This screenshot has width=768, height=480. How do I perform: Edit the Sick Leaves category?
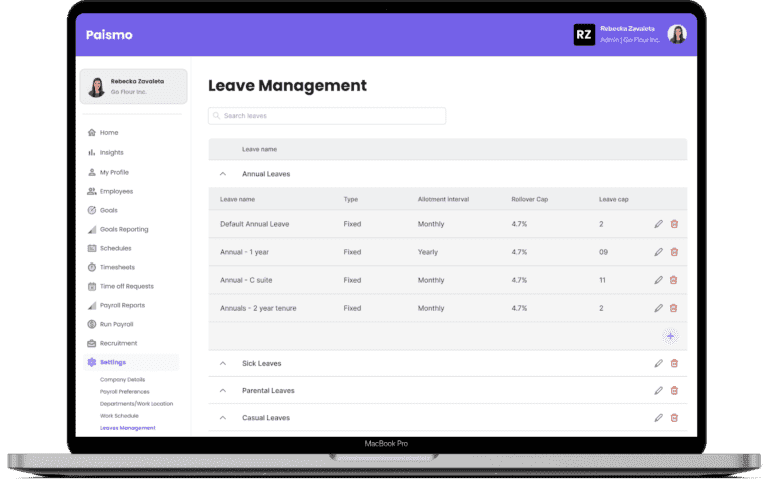coord(658,363)
